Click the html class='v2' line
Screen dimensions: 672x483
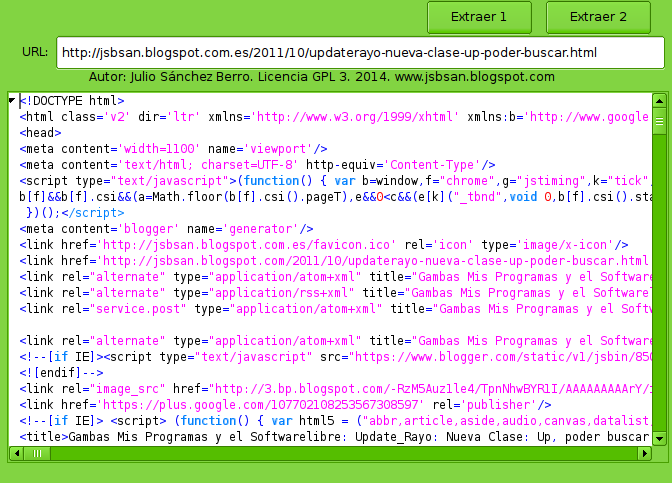[336, 117]
